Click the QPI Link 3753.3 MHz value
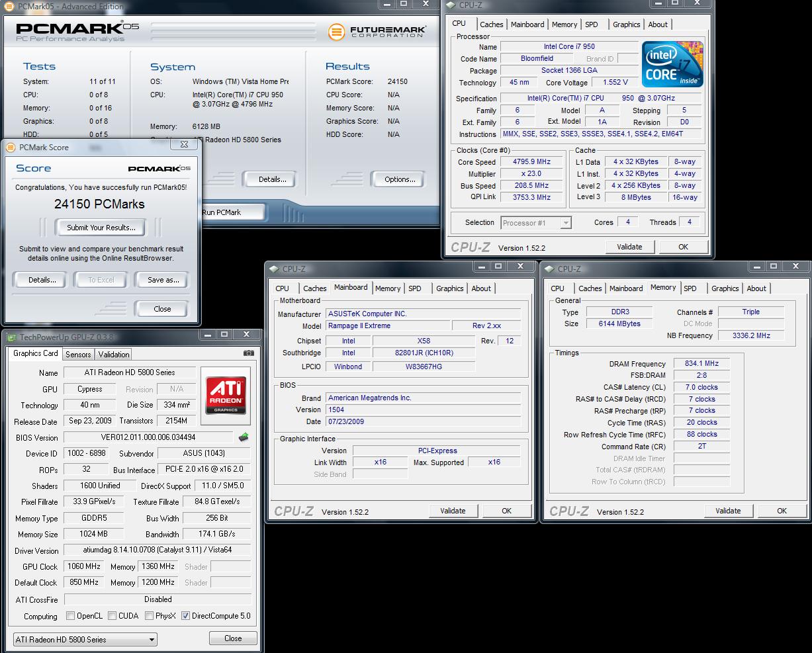812x653 pixels. [531, 197]
